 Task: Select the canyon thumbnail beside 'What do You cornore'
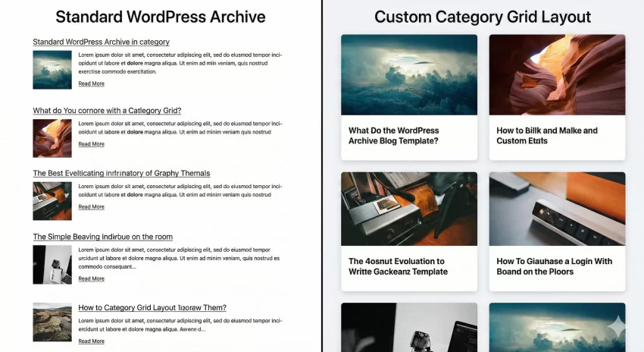coord(52,139)
